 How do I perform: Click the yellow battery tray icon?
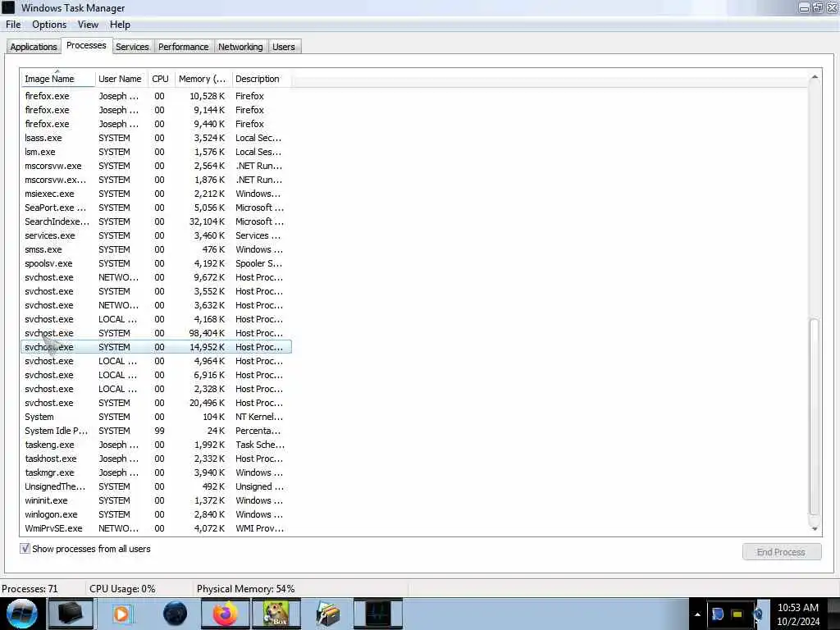[737, 614]
